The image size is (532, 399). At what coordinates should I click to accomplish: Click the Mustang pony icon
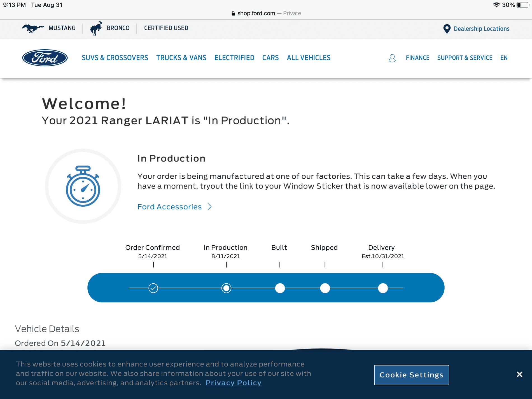[x=33, y=28]
